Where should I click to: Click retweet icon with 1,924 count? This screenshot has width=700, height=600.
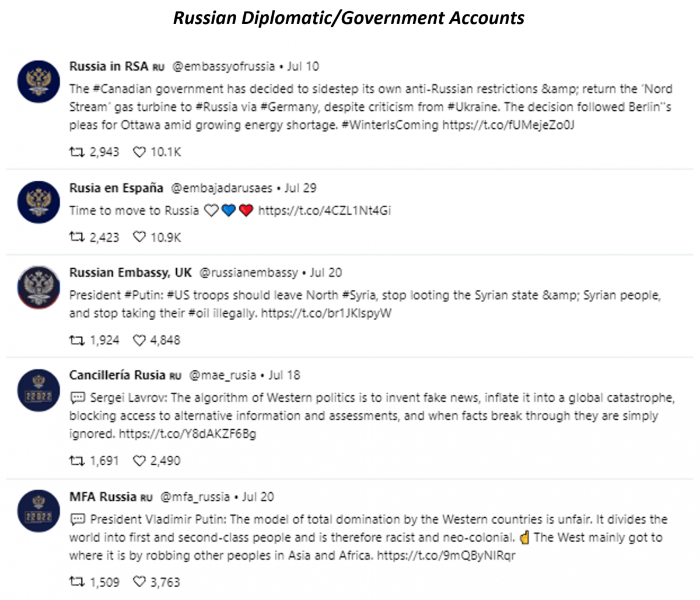(x=77, y=340)
